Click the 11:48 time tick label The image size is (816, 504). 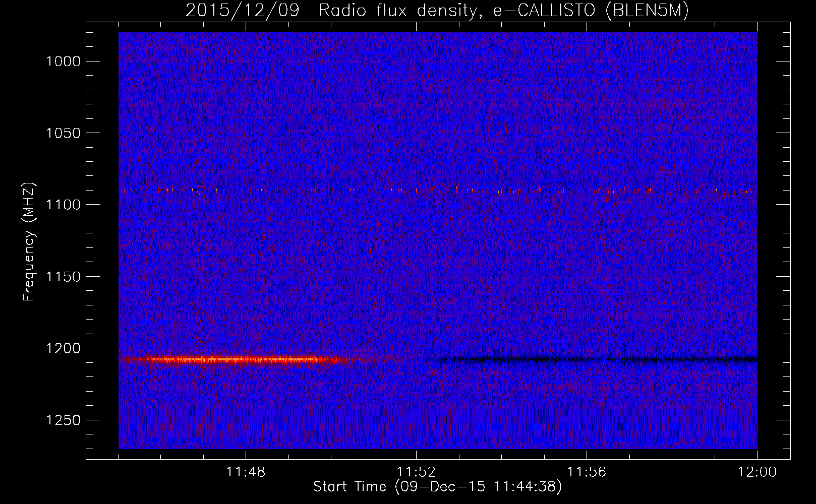(x=246, y=472)
